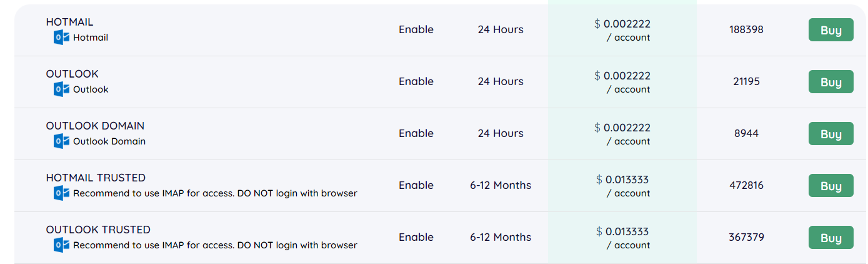The height and width of the screenshot is (264, 868).
Task: Hit Buy on HOTMAIL TRUSTED row
Action: point(831,186)
